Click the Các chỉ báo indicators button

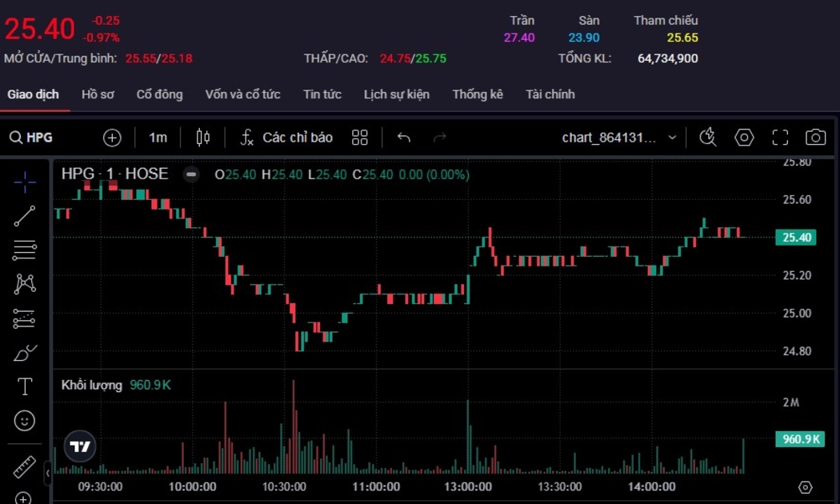click(x=286, y=138)
